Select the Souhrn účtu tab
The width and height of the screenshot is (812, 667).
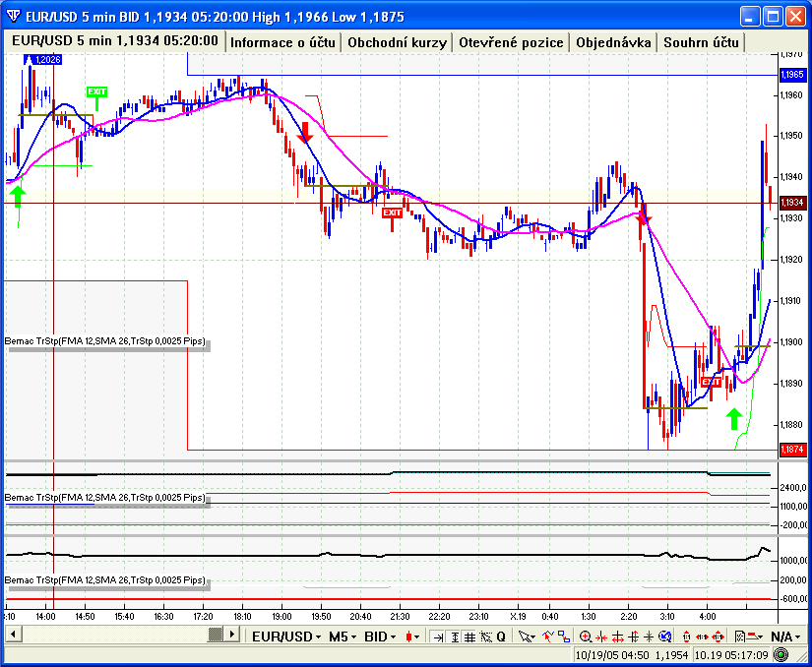point(701,42)
